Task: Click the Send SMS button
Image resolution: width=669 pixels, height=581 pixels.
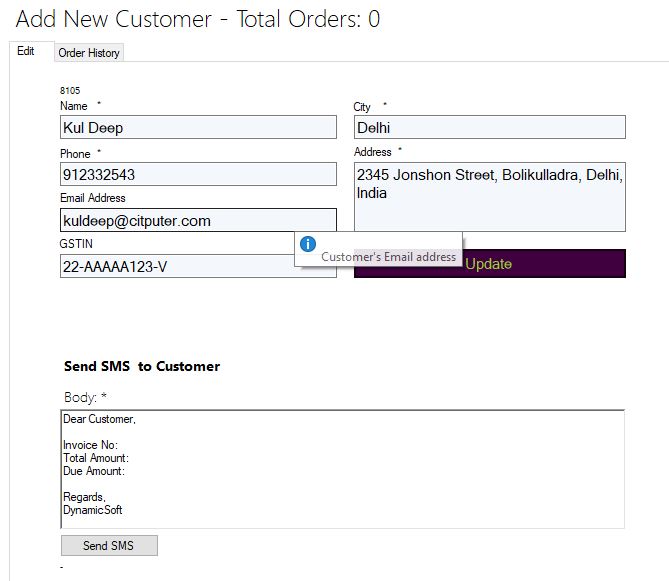Action: coord(109,545)
